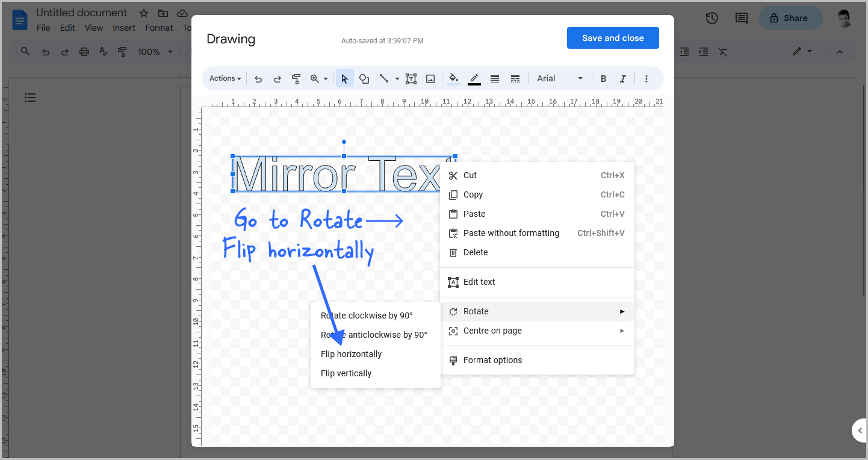Open the Zoom dropdown in the drawing toolbar
Viewport: 868px width, 460px height.
point(318,78)
